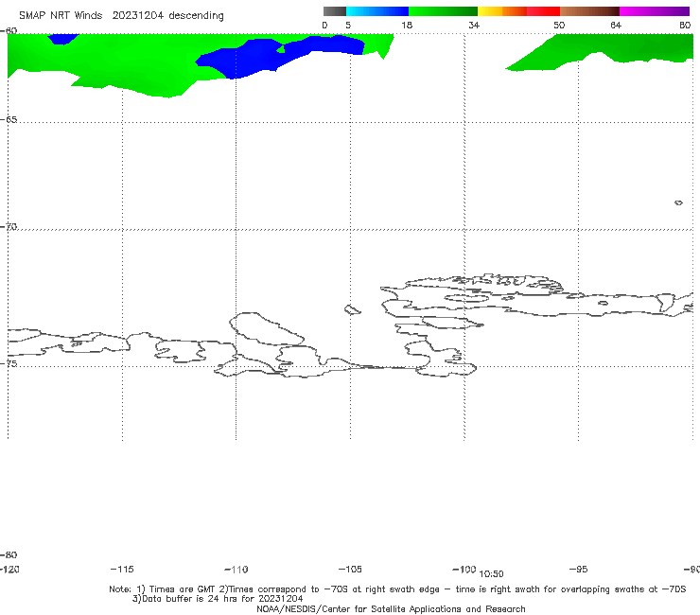The image size is (700, 615).
Task: Click the small island outline near -91 longitude
Action: tap(678, 202)
